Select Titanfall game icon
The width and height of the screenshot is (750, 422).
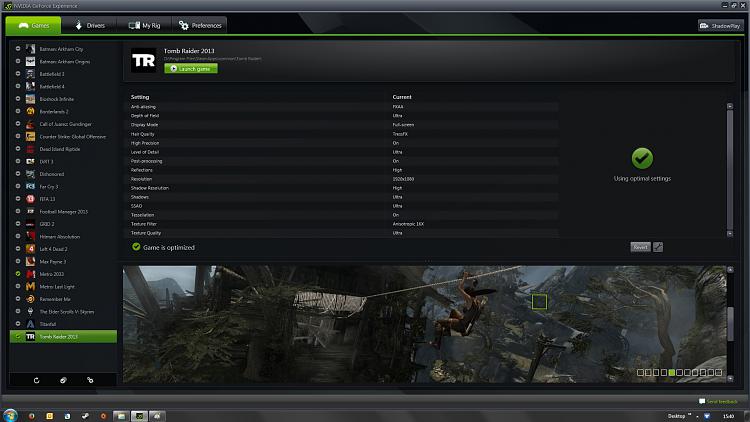(30, 324)
